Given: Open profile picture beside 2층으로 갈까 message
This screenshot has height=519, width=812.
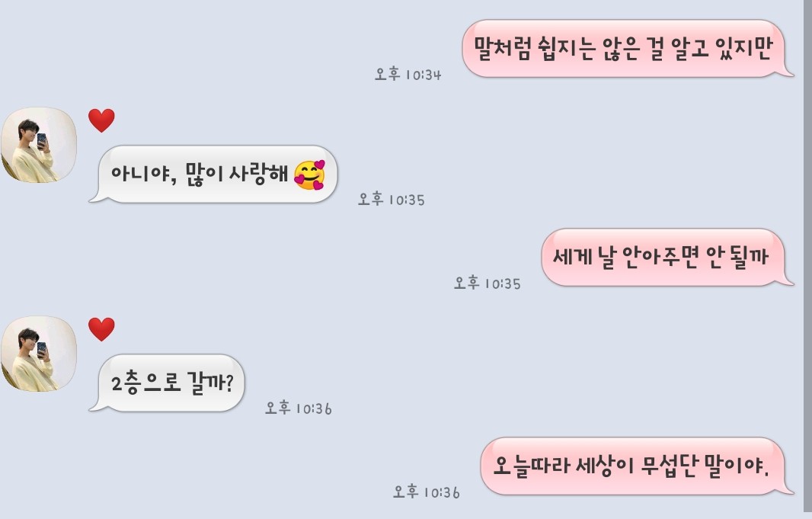Looking at the screenshot, I should 39,354.
